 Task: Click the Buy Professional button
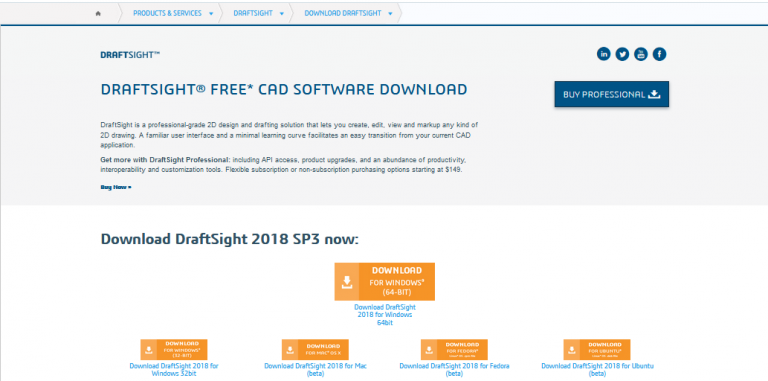tap(612, 94)
